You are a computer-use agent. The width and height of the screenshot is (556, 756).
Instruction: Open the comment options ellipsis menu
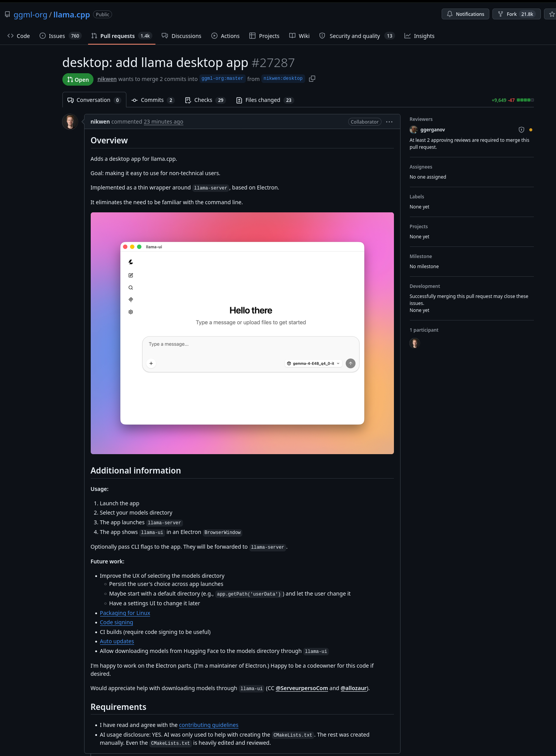point(389,122)
